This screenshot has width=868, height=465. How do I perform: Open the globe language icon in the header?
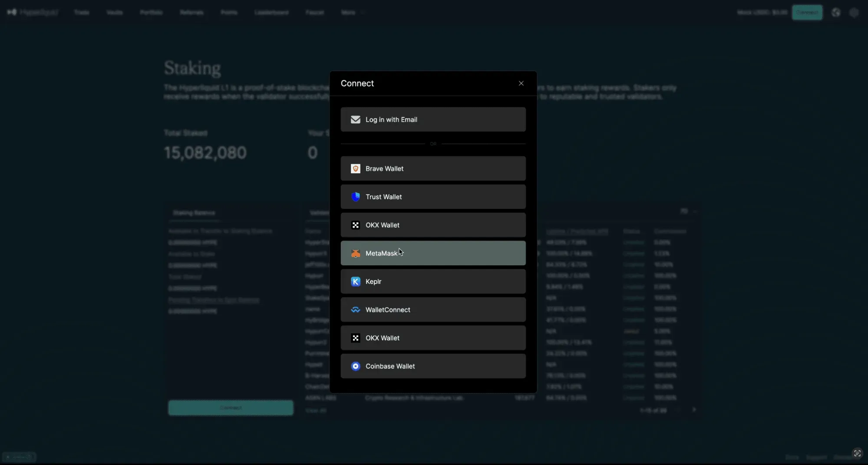[x=836, y=13]
